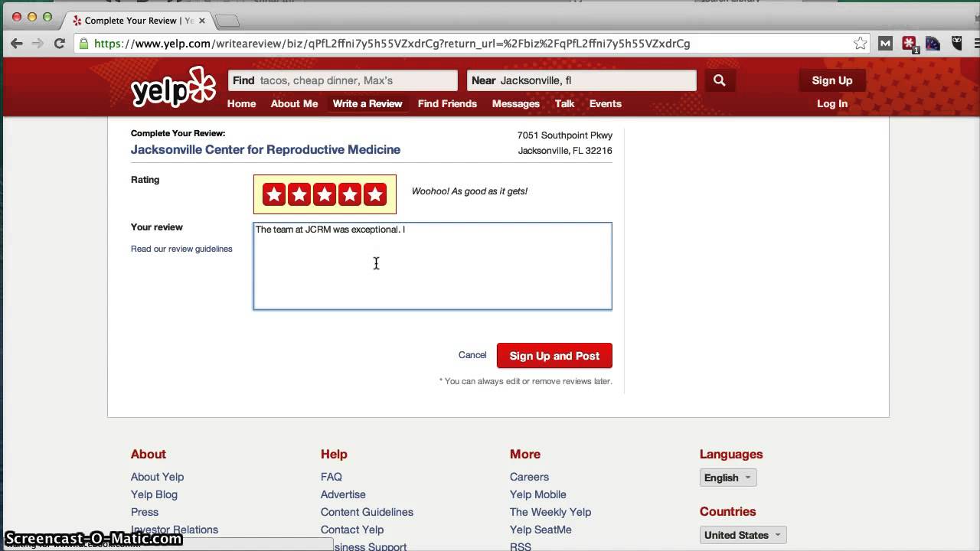Open the English language dropdown

(728, 478)
